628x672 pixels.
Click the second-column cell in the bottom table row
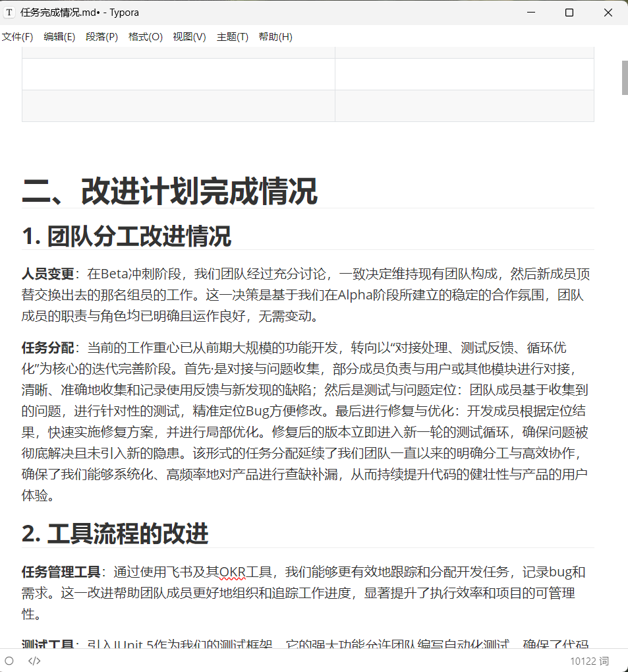pos(465,106)
